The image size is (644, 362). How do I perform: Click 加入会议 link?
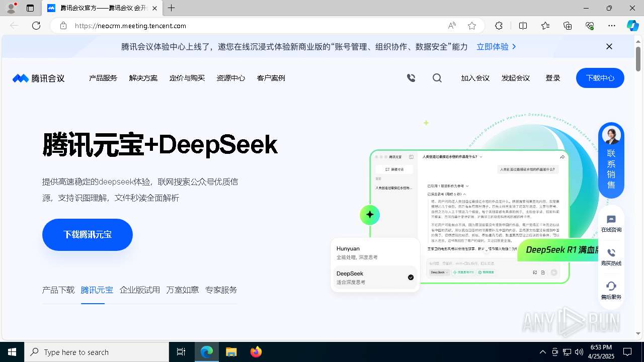[475, 78]
